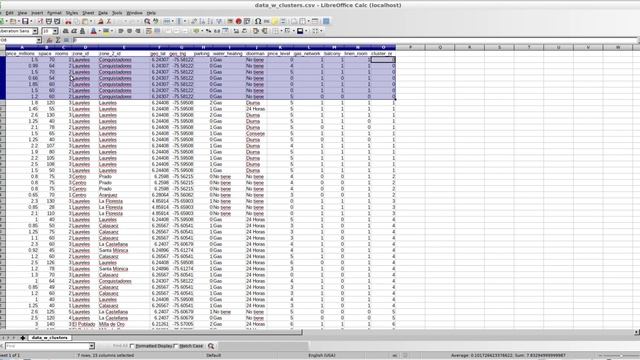
Task: Click the Italic formatting icon
Action: click(74, 31)
